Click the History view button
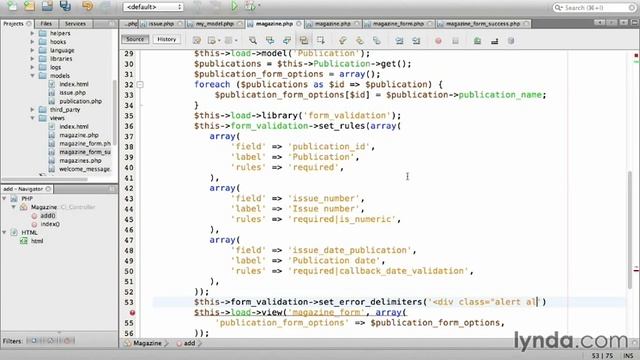Screen dimensions: 640x360 (167, 39)
